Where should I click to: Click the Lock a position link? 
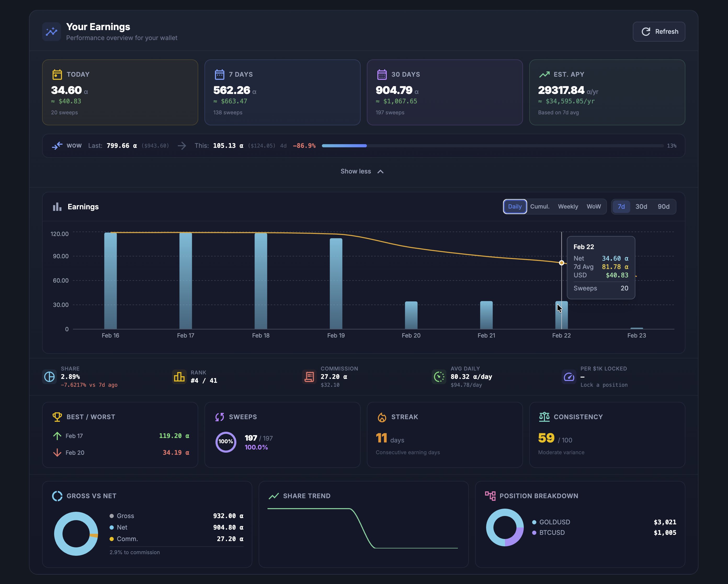click(x=604, y=385)
